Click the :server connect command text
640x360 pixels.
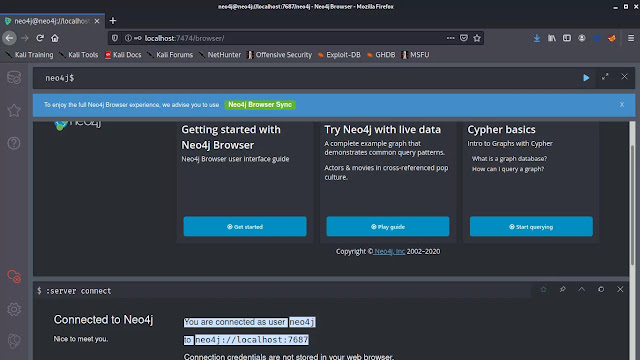[78, 291]
